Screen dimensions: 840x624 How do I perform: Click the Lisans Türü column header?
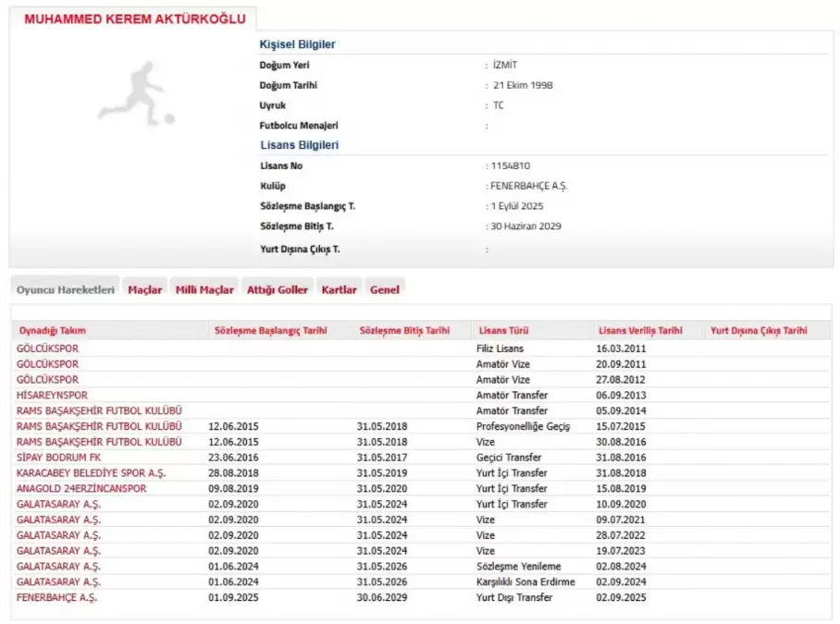(503, 330)
